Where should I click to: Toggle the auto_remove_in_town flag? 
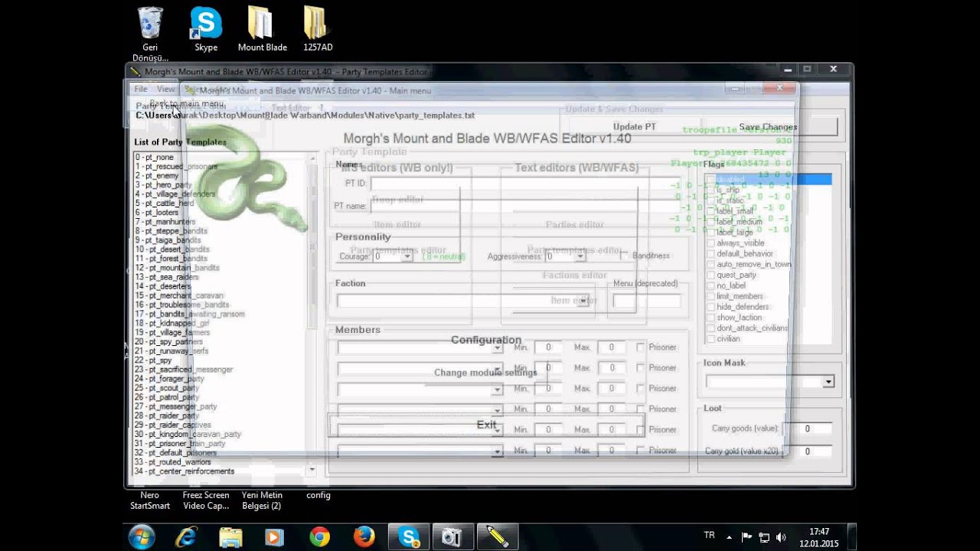pyautogui.click(x=711, y=264)
